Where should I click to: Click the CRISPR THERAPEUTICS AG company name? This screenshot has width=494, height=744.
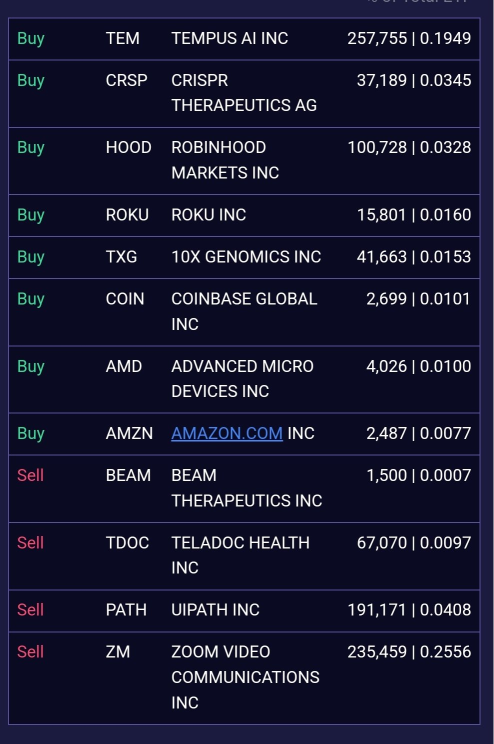(x=244, y=93)
